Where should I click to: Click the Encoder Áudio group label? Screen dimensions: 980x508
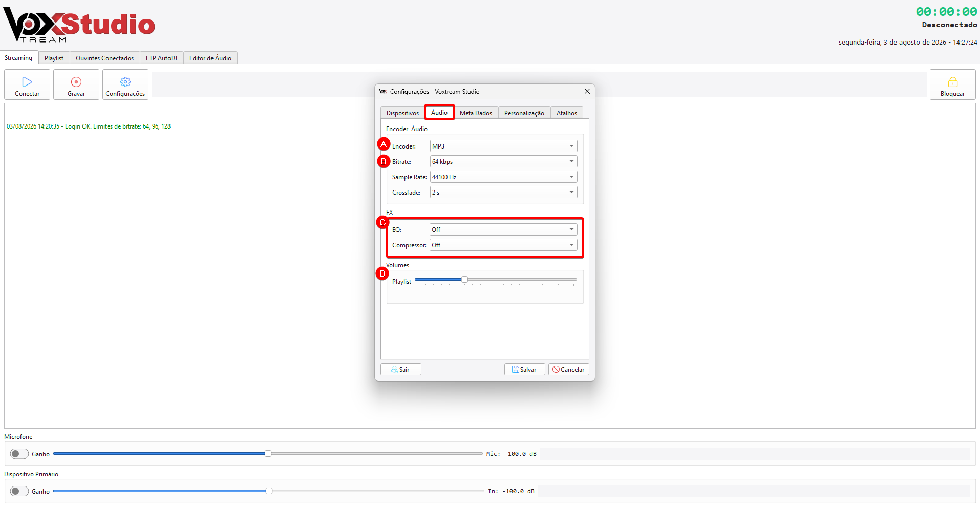(407, 129)
